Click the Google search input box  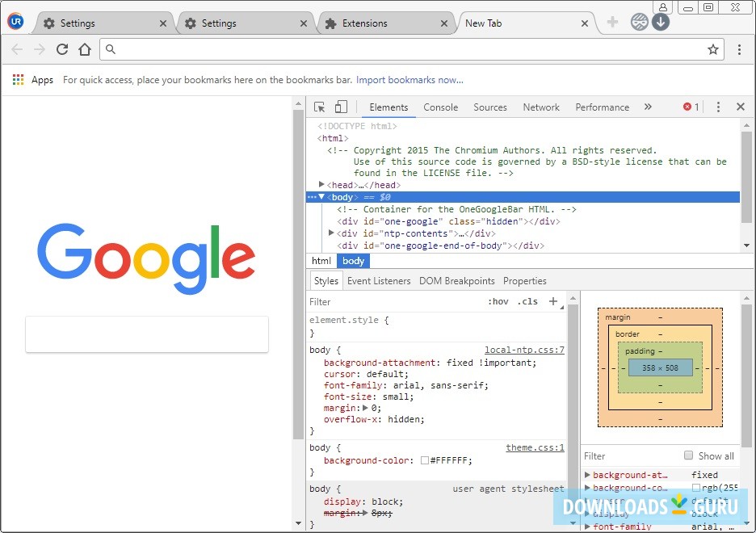[x=147, y=334]
